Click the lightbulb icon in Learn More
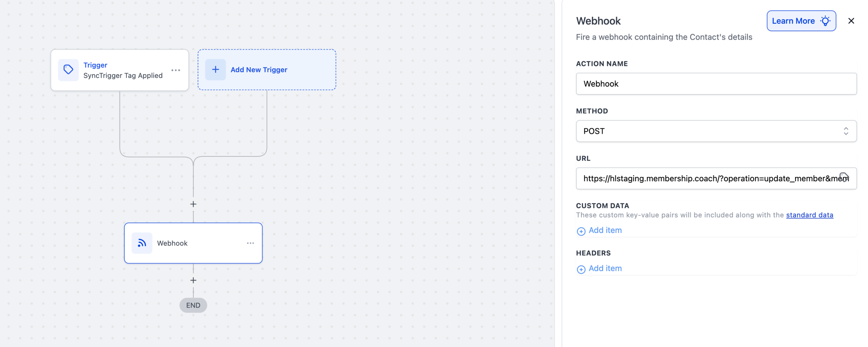This screenshot has height=347, width=868. point(825,21)
